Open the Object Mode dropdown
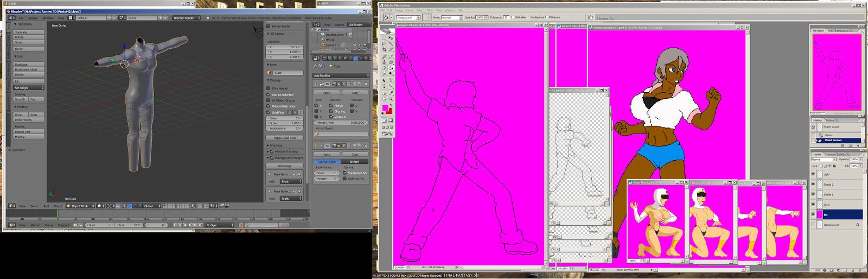Image resolution: width=868 pixels, height=279 pixels. pos(80,206)
